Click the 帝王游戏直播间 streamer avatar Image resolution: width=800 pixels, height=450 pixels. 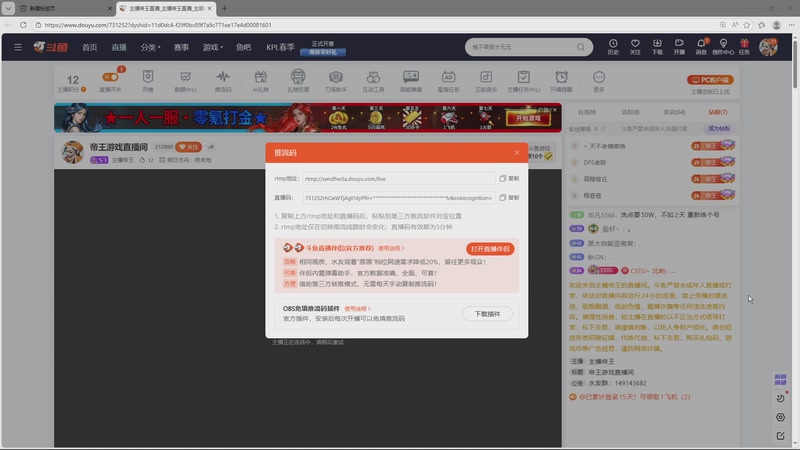72,152
